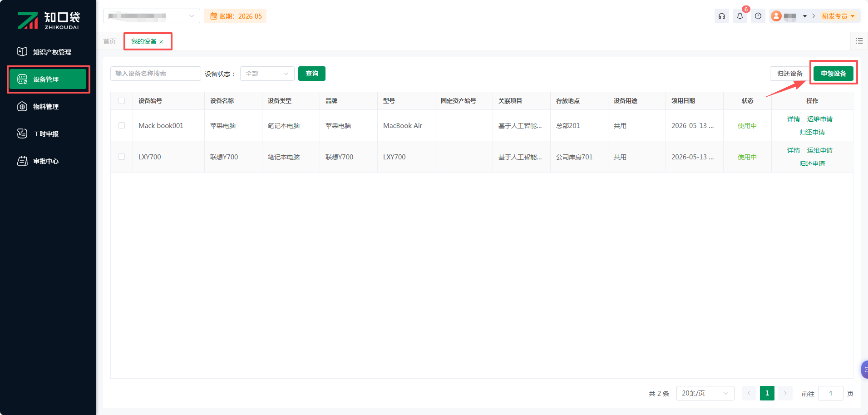The image size is (868, 415).
Task: Switch to the 首页 tab
Action: [x=109, y=41]
